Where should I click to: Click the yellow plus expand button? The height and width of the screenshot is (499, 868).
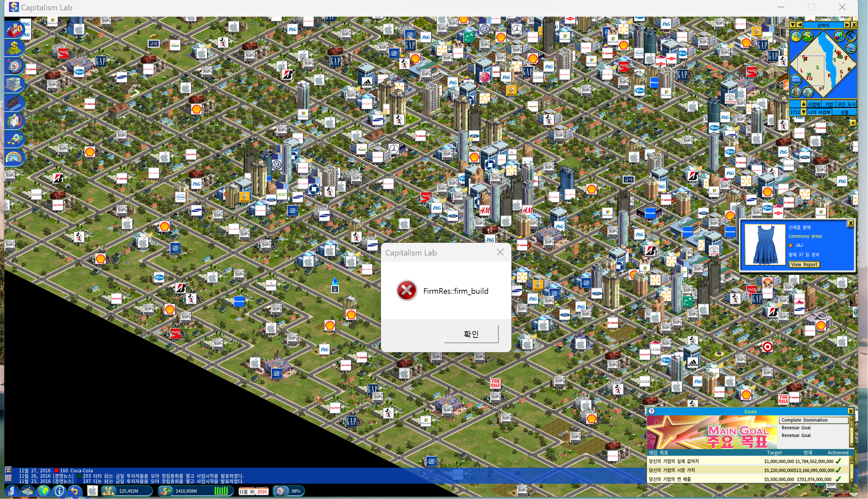[853, 123]
